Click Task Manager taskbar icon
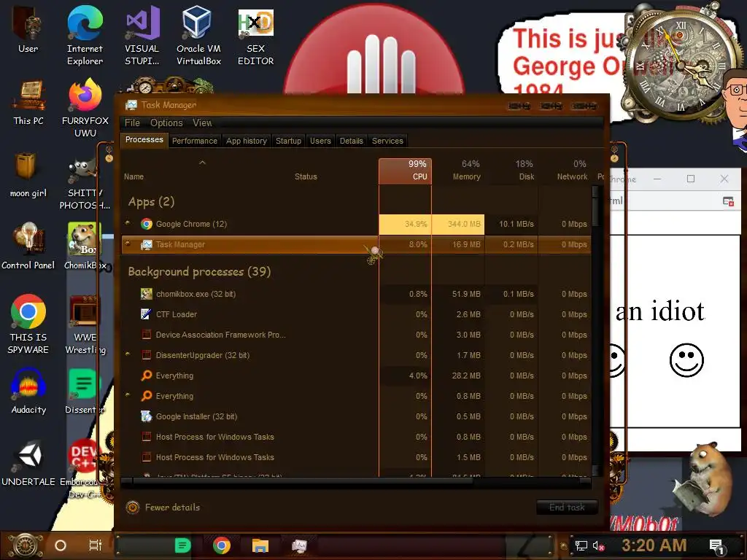Image resolution: width=747 pixels, height=560 pixels. coord(299,545)
